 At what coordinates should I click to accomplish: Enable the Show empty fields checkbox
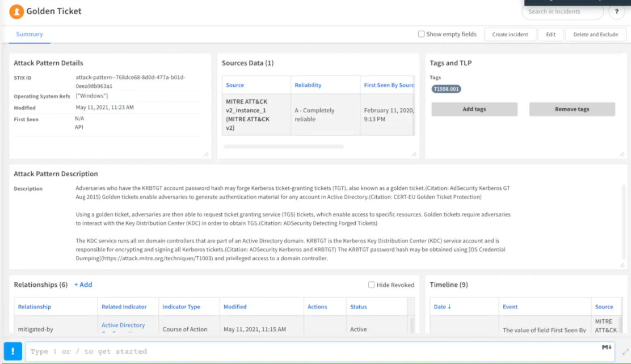click(421, 34)
